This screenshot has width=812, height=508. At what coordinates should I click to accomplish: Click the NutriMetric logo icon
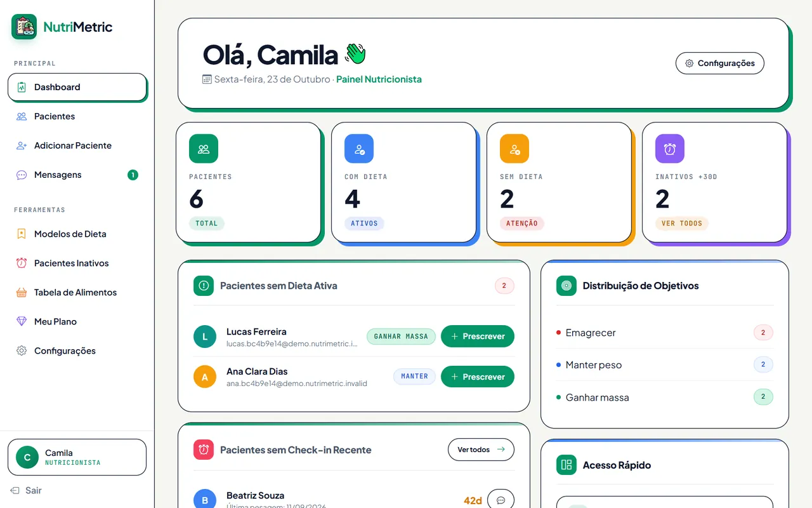click(x=24, y=27)
